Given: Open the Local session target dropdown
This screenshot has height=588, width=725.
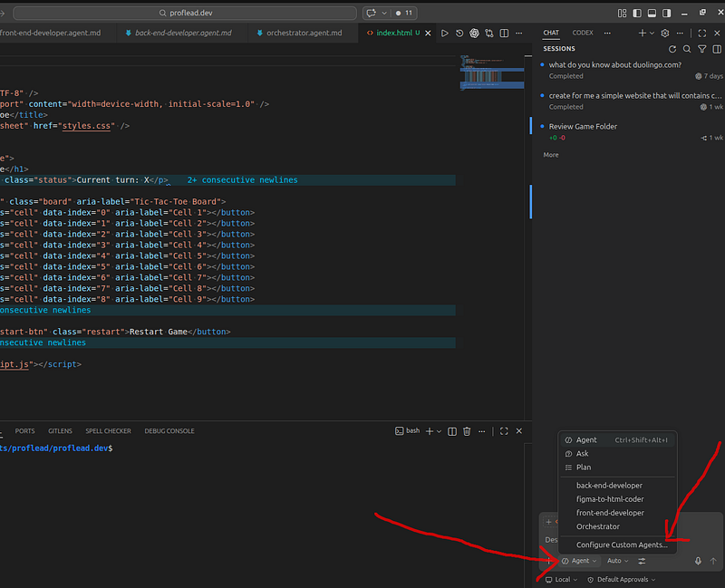Looking at the screenshot, I should [562, 579].
